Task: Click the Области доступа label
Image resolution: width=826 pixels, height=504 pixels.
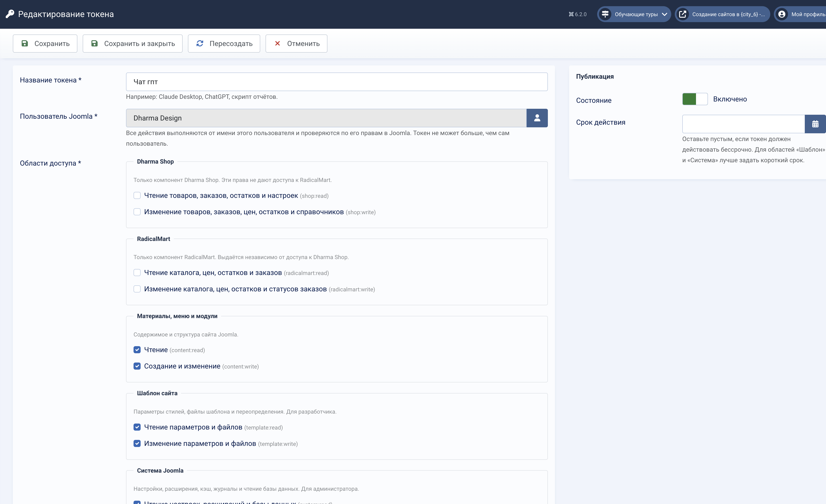Action: click(50, 163)
